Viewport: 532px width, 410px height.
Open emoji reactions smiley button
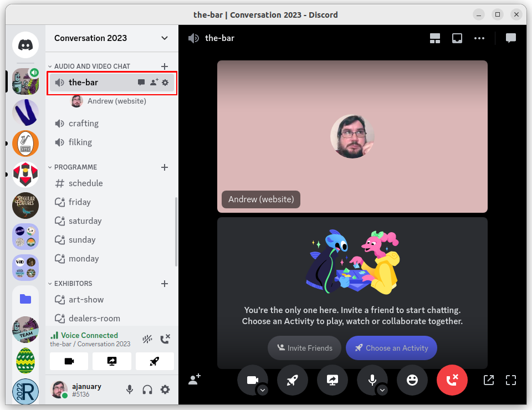pos(412,380)
